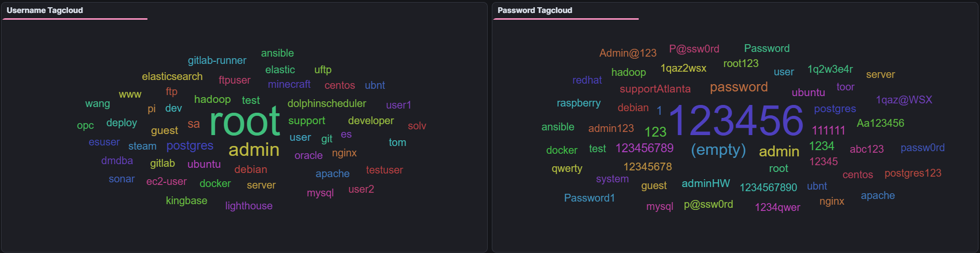The image size is (980, 253).
Task: Pick the "Admin@123" password tag
Action: click(x=627, y=53)
